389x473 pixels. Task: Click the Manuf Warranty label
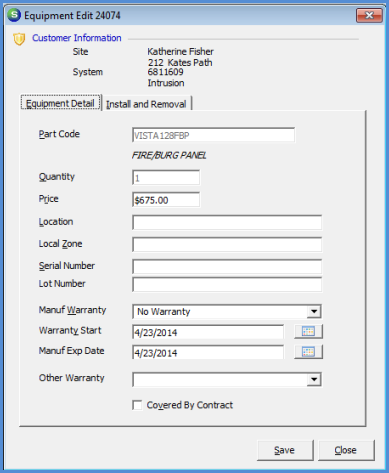point(72,310)
